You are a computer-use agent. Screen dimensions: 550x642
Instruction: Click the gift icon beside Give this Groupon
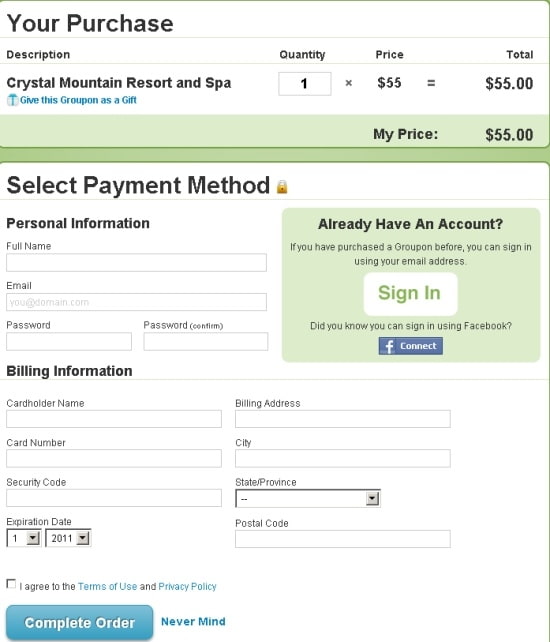[12, 100]
